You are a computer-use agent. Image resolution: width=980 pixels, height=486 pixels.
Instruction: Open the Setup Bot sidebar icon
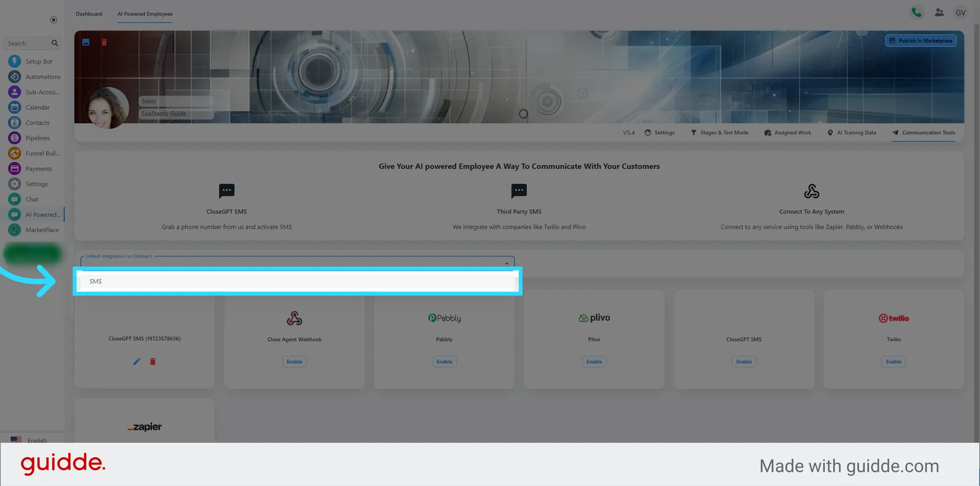click(x=14, y=61)
